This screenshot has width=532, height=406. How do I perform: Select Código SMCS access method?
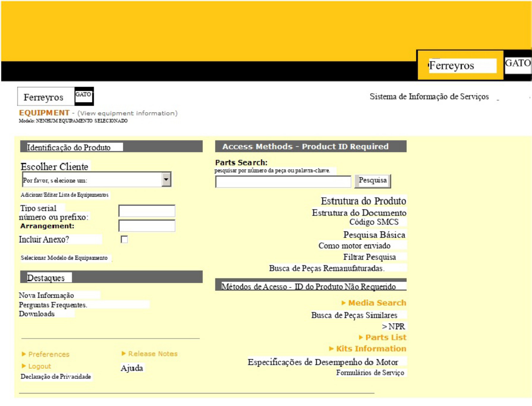coord(374,222)
